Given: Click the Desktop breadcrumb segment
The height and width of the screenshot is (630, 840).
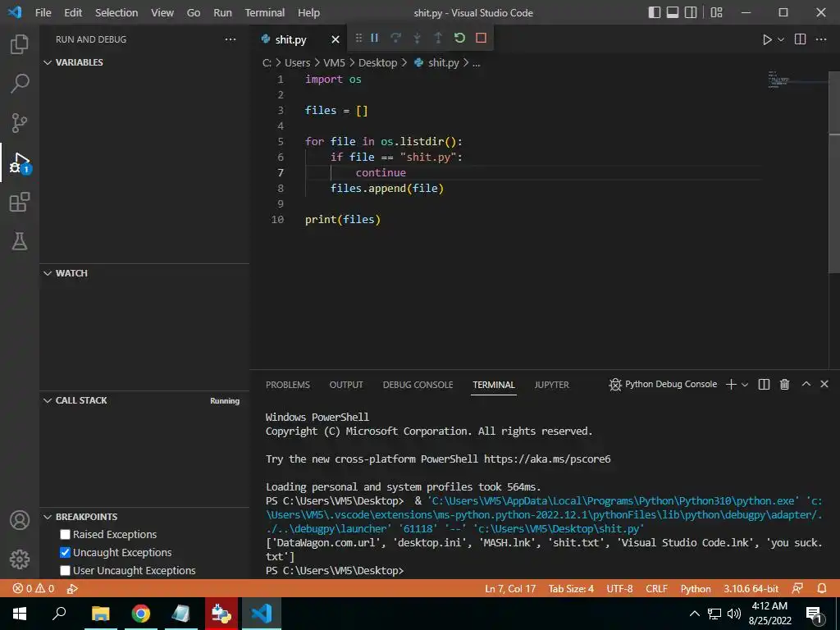Looking at the screenshot, I should 377,62.
